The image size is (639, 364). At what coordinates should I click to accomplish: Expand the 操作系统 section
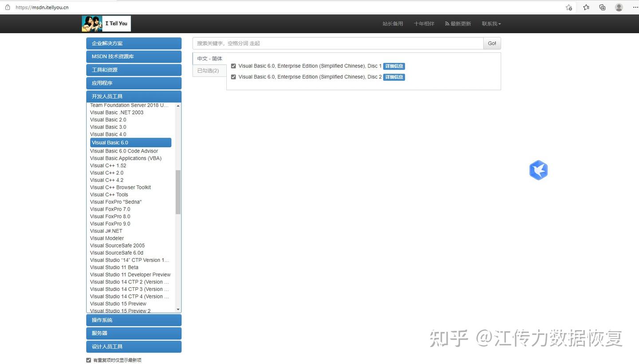pyautogui.click(x=134, y=320)
